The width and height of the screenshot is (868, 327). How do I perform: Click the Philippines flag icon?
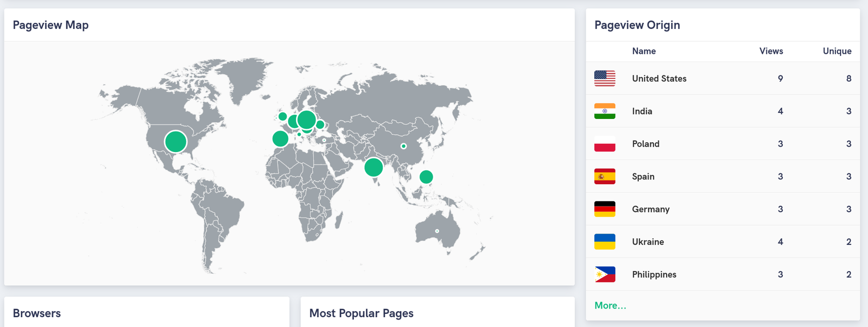[605, 274]
